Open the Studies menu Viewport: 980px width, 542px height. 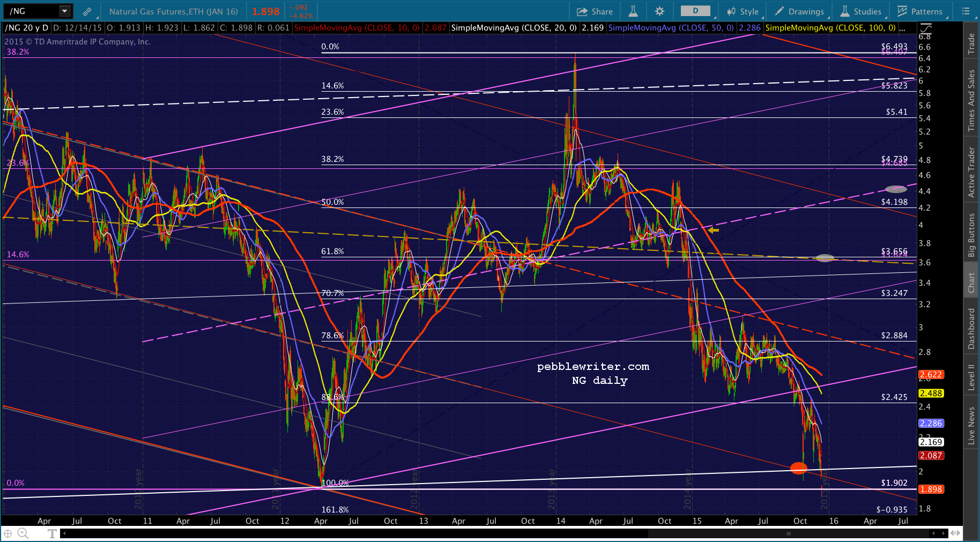(861, 11)
